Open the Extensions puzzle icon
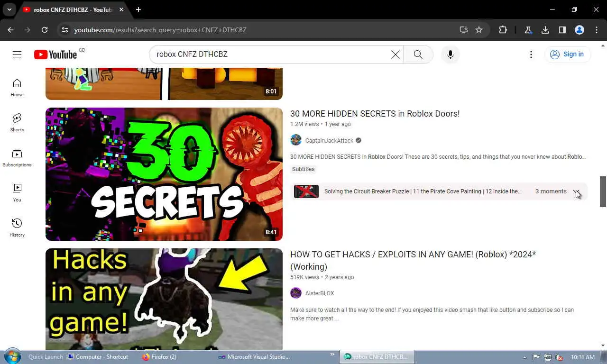The height and width of the screenshot is (364, 607). click(503, 30)
